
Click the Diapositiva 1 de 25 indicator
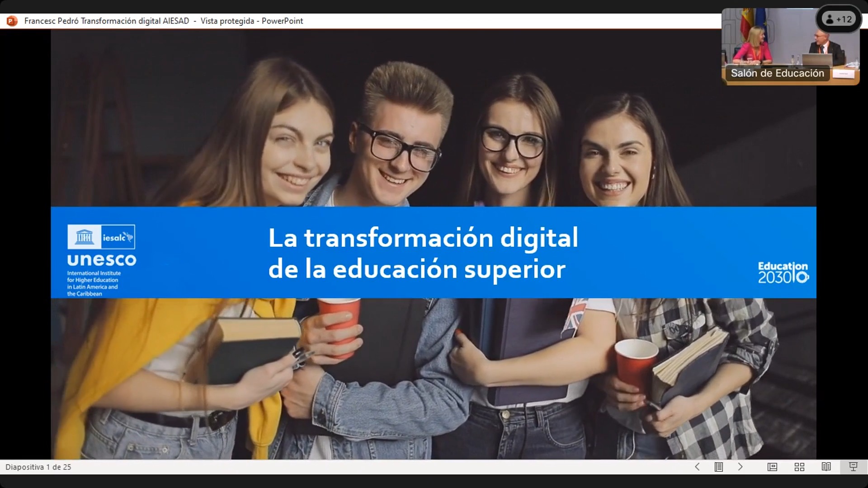[x=38, y=467]
